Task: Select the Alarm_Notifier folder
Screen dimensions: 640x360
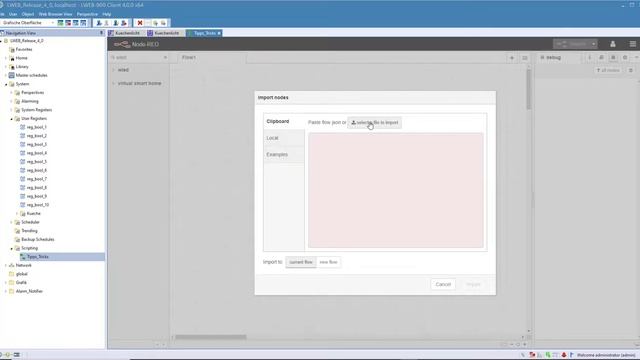Action: tap(29, 291)
